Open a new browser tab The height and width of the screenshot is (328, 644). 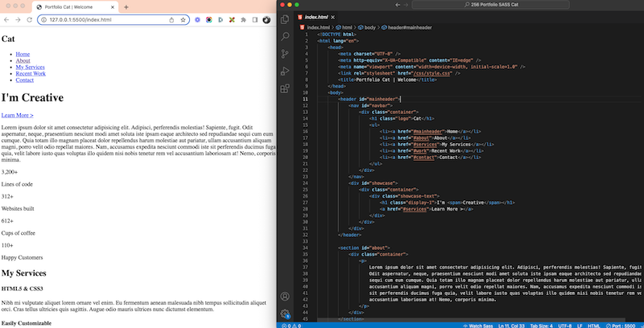[x=126, y=7]
